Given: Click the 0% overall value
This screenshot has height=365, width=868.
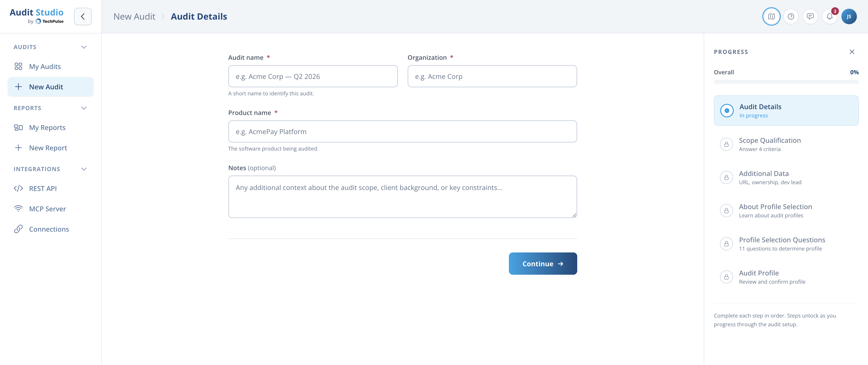Looking at the screenshot, I should [x=854, y=72].
